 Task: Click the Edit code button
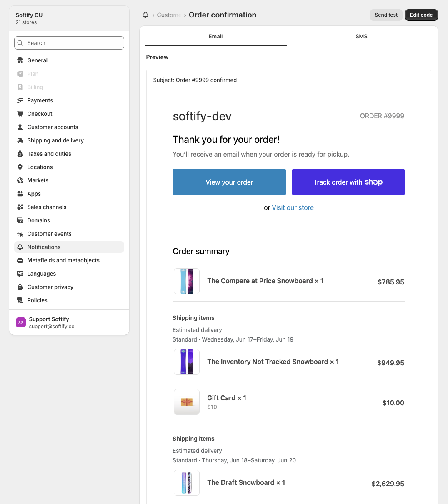(421, 15)
